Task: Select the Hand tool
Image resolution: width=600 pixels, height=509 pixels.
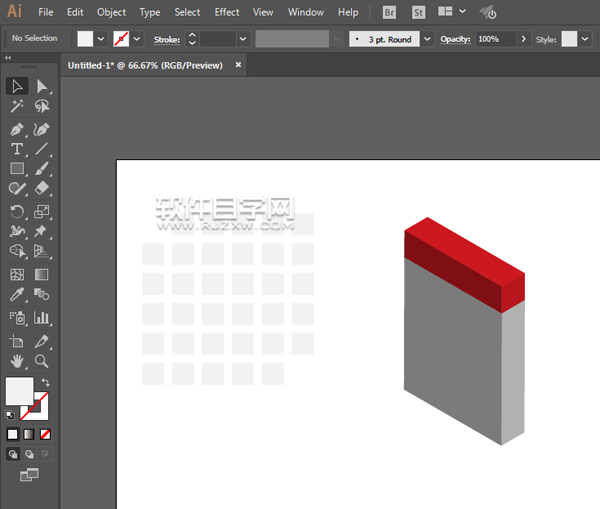Action: coord(17,360)
